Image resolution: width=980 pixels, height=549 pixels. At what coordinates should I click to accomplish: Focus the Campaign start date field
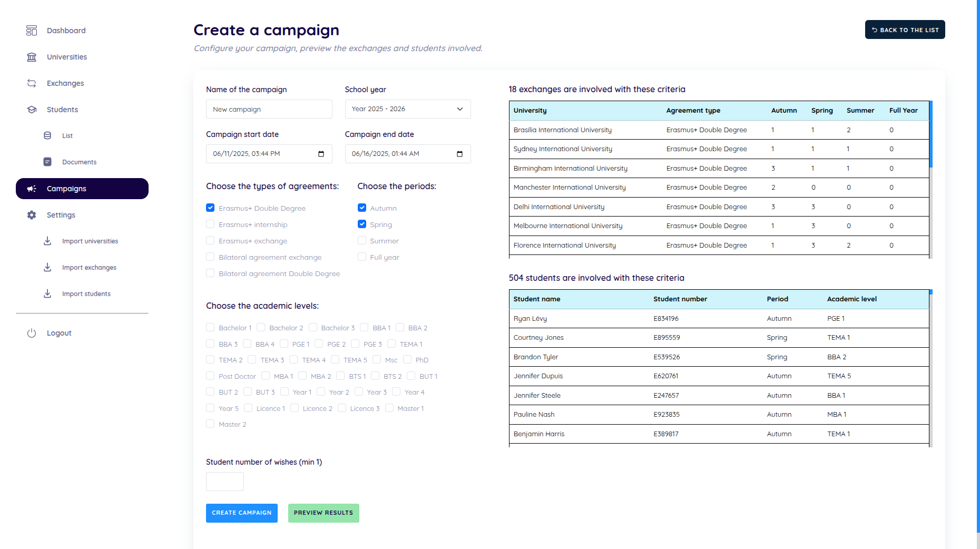[269, 154]
